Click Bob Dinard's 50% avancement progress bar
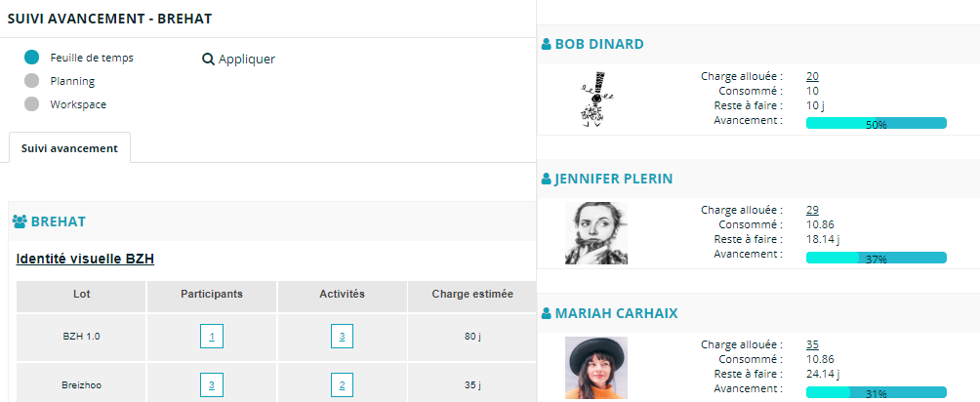Image resolution: width=980 pixels, height=402 pixels. coord(876,124)
